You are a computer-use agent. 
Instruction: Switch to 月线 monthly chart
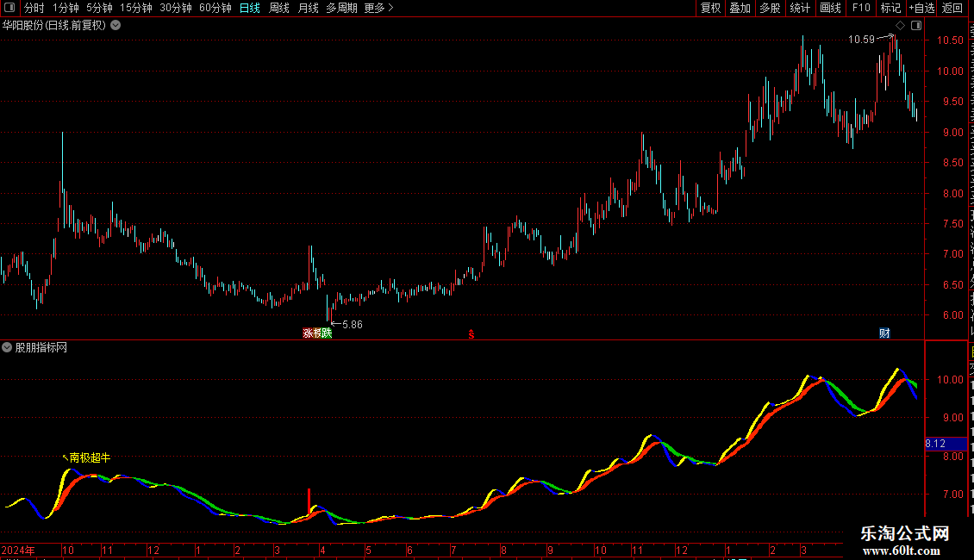click(308, 8)
